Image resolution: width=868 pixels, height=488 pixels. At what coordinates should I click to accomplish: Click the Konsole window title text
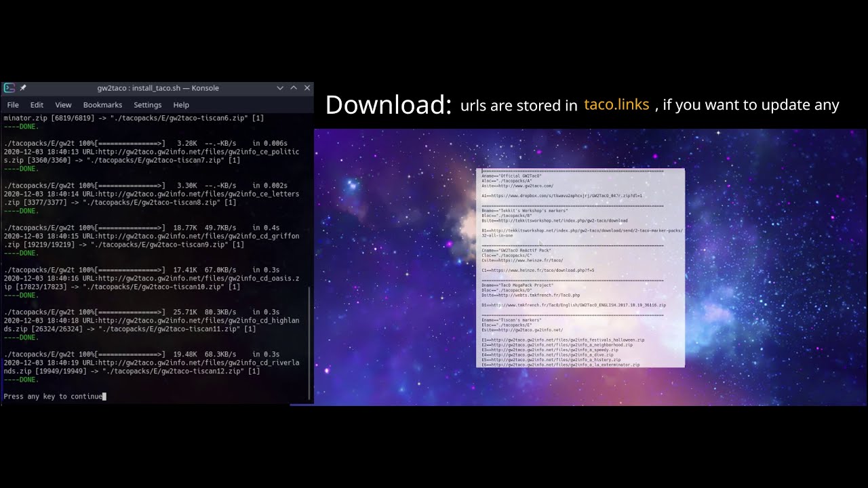pos(158,88)
